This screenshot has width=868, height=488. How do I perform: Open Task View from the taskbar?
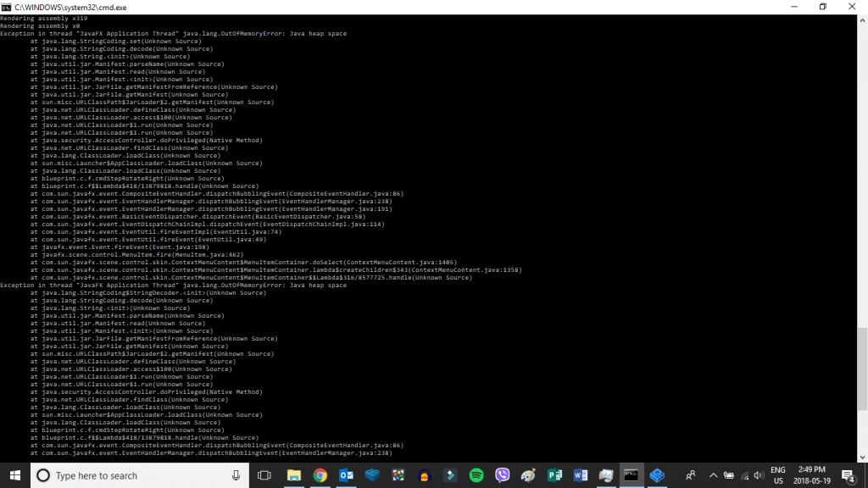click(x=264, y=475)
